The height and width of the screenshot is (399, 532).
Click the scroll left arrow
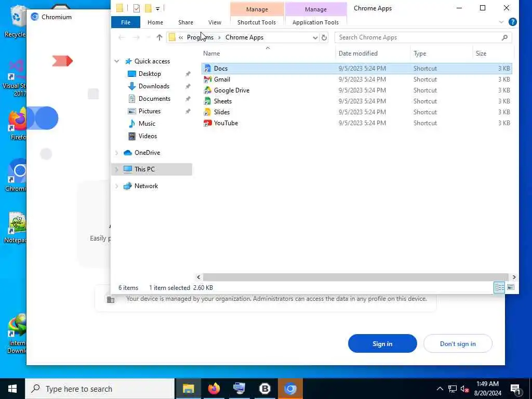click(x=199, y=277)
